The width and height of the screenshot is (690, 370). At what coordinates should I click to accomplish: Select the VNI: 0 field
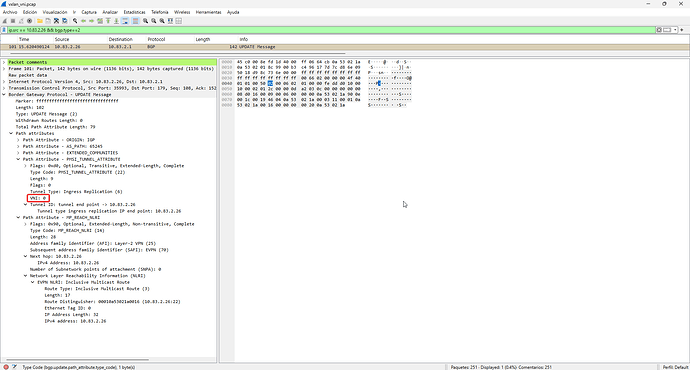pos(38,198)
